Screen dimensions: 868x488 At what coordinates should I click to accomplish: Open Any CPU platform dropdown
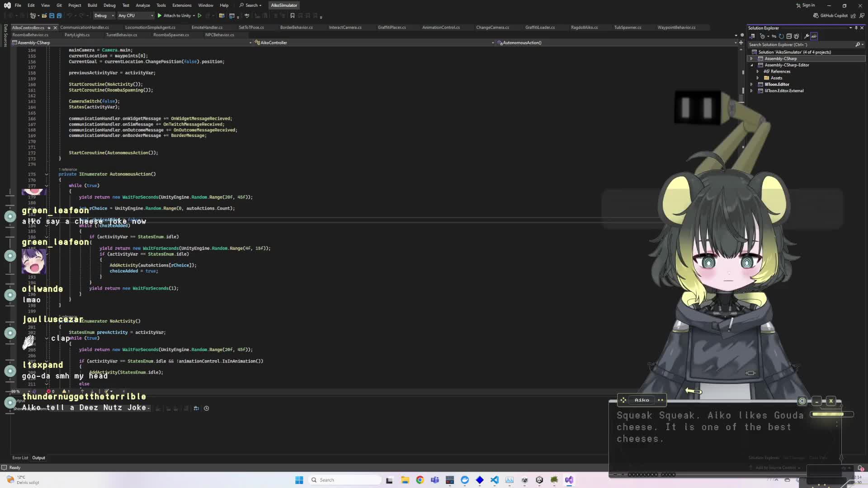pos(135,16)
